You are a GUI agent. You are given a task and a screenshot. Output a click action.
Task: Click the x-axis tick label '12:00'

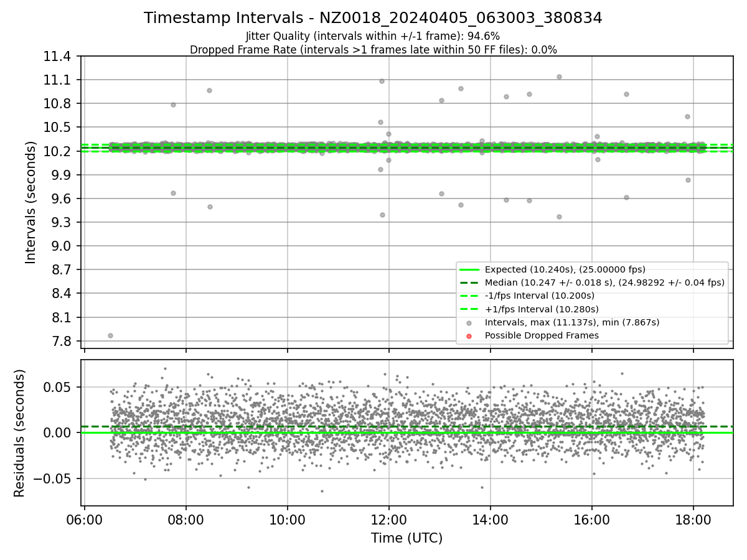click(x=389, y=520)
